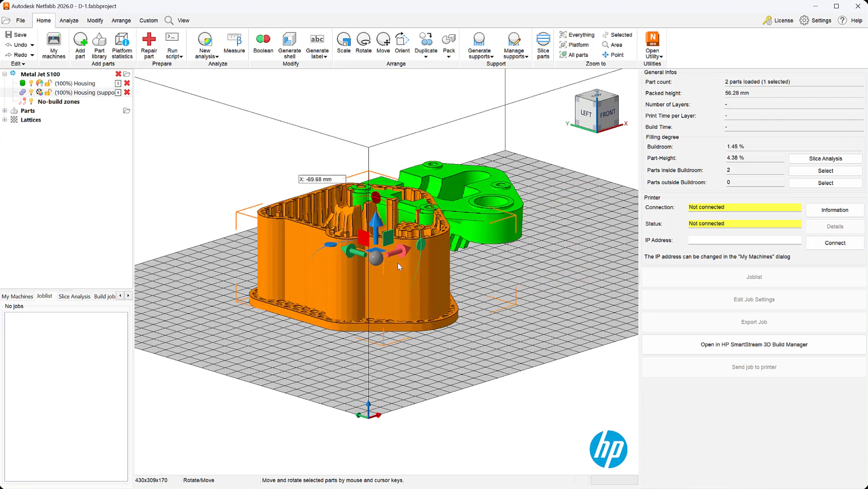Click the View search magnifier icon

169,20
